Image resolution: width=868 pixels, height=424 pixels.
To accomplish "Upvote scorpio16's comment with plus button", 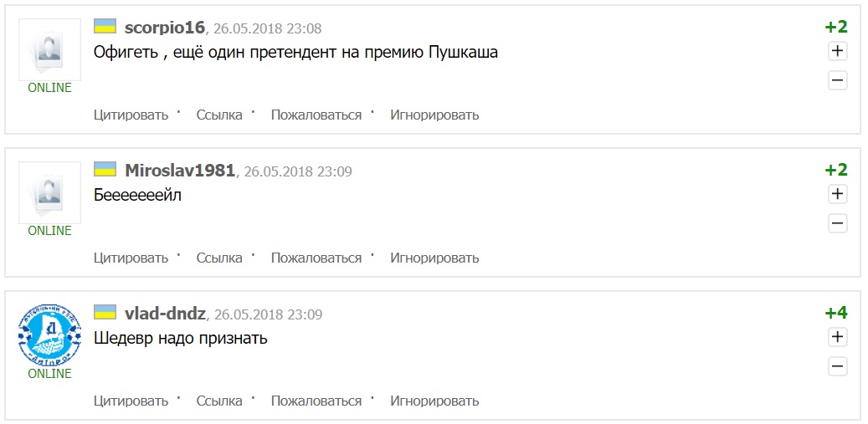I will (837, 51).
